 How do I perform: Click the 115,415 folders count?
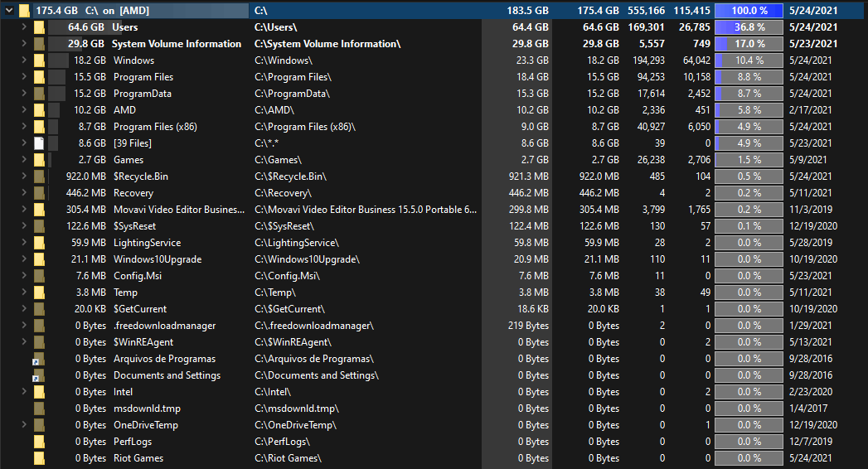coord(692,11)
